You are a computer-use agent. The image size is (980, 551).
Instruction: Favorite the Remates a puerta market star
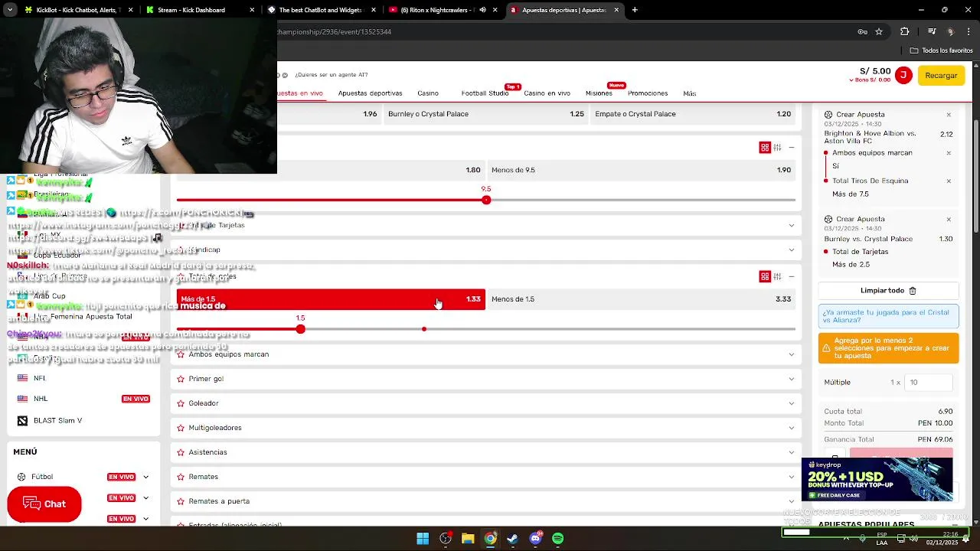[181, 501]
